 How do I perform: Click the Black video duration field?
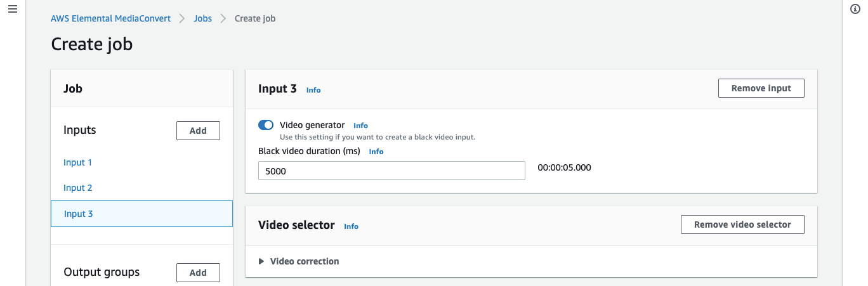pyautogui.click(x=391, y=171)
